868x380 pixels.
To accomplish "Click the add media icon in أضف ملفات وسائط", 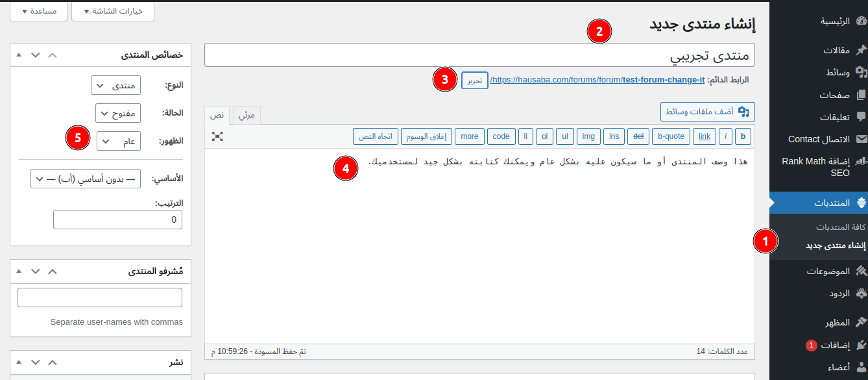I will tap(743, 112).
